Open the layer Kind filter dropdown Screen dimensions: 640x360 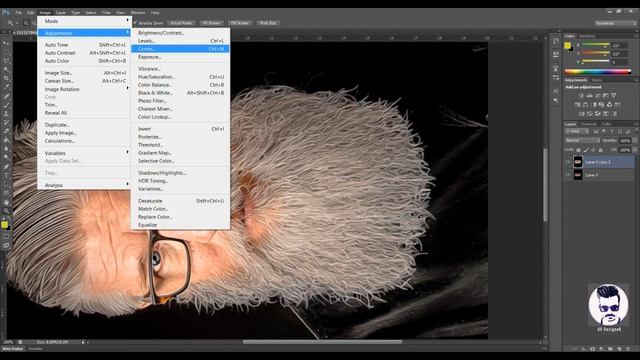[x=577, y=131]
